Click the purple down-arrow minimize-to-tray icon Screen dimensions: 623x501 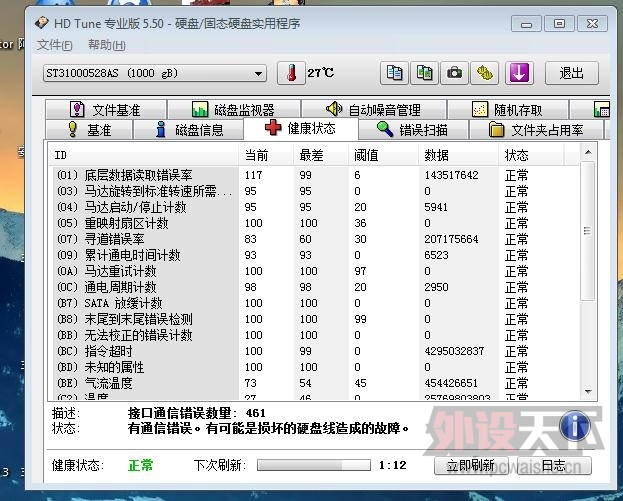(x=519, y=73)
